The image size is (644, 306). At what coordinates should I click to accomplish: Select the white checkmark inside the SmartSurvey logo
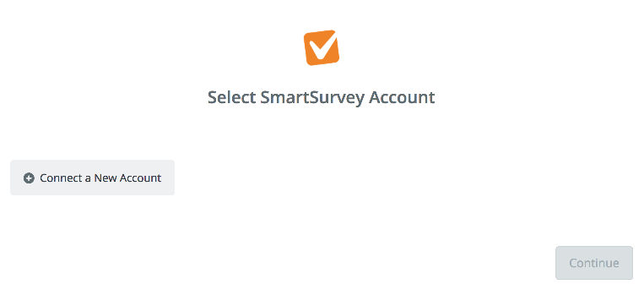[322, 46]
